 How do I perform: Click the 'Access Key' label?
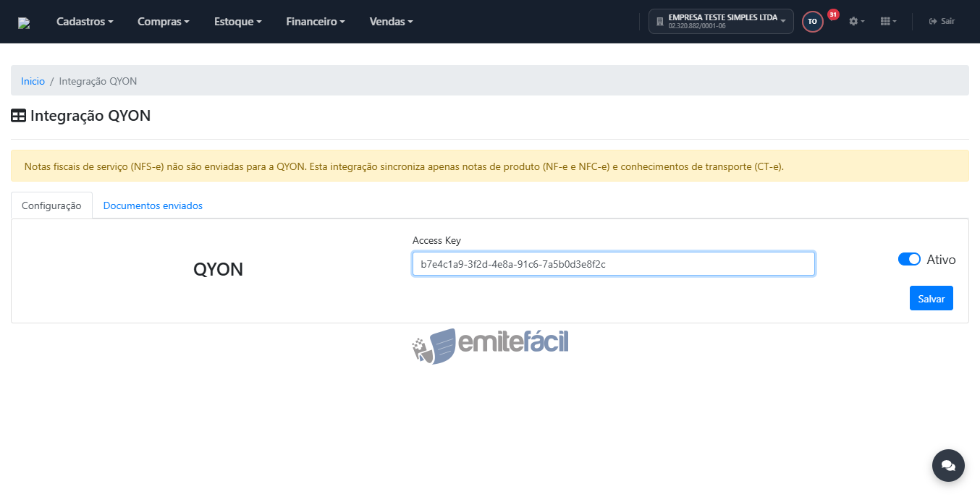click(436, 240)
